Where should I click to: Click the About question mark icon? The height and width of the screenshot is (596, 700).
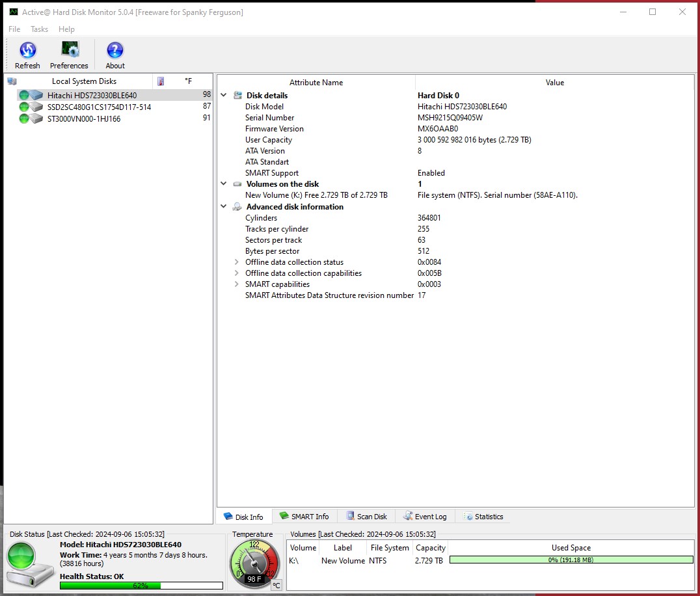115,51
